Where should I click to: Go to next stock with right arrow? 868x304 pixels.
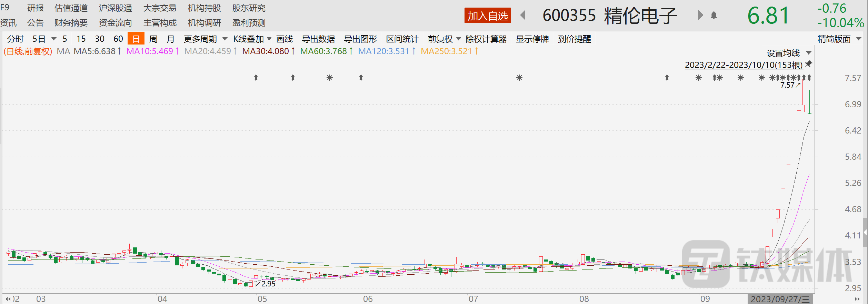click(700, 16)
